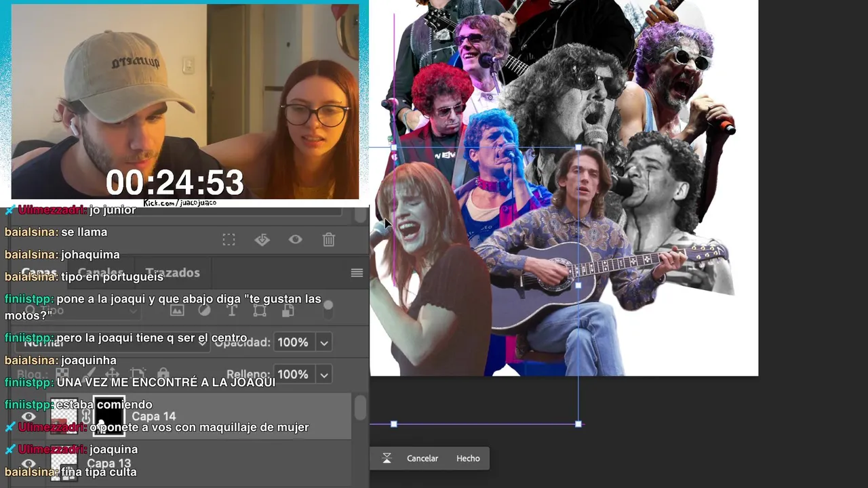Screen dimensions: 868x488
Task: Switch to the Canales tab
Action: point(100,272)
